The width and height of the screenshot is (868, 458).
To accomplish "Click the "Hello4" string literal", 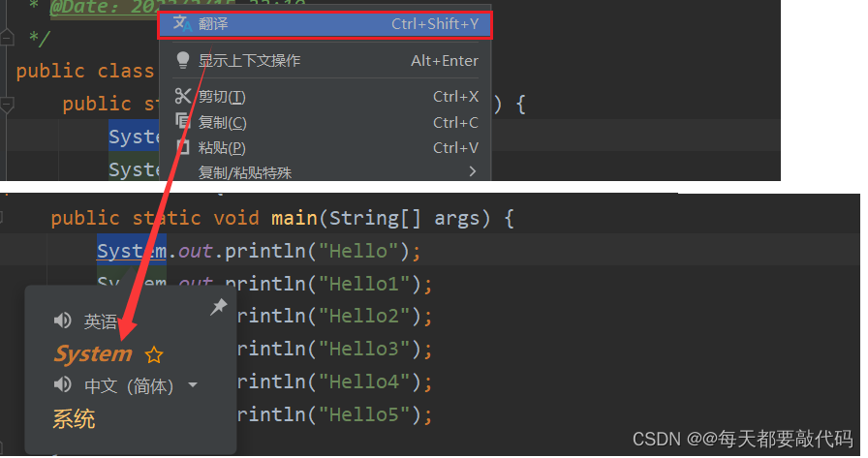I will click(363, 382).
